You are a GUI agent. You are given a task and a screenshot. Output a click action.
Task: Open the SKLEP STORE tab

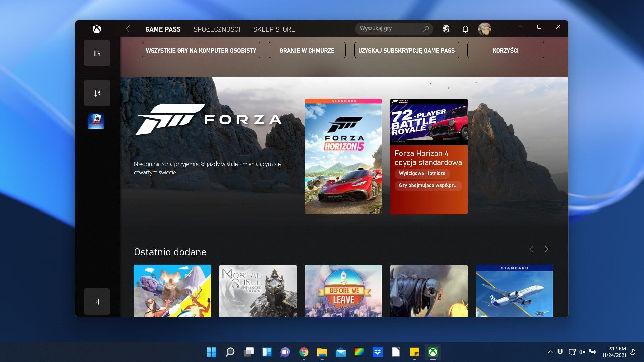[x=274, y=29]
